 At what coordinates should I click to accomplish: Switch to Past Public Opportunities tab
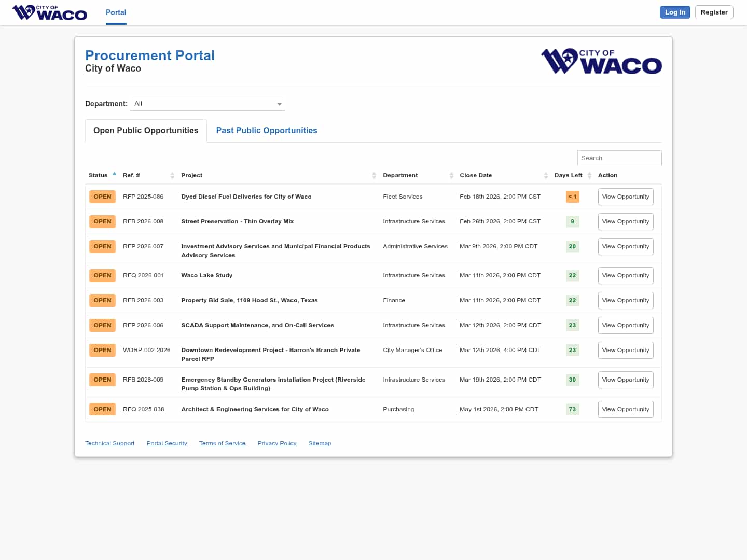pos(267,131)
